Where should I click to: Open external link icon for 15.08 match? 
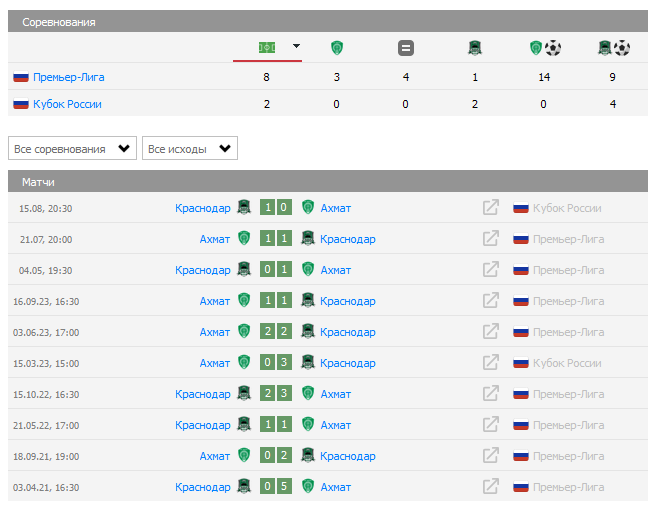point(490,208)
